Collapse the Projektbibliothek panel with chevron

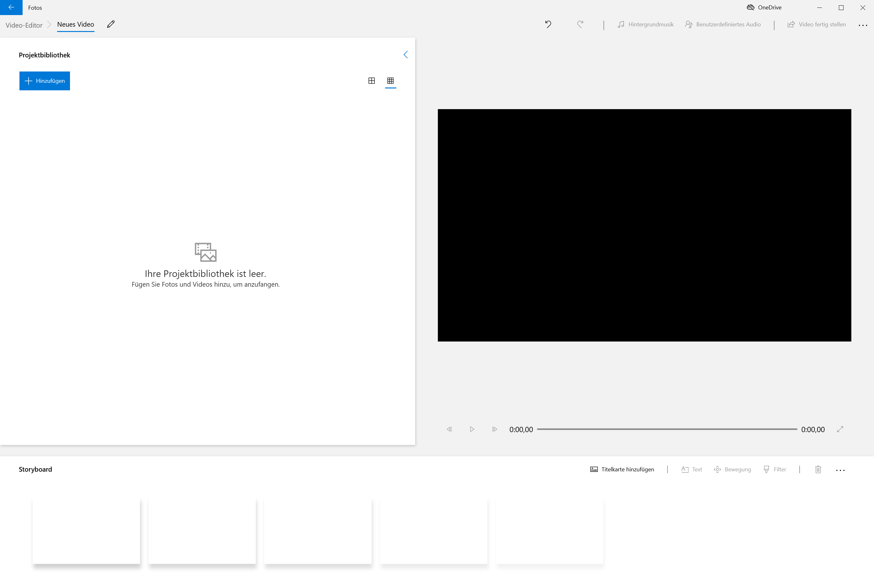point(406,55)
